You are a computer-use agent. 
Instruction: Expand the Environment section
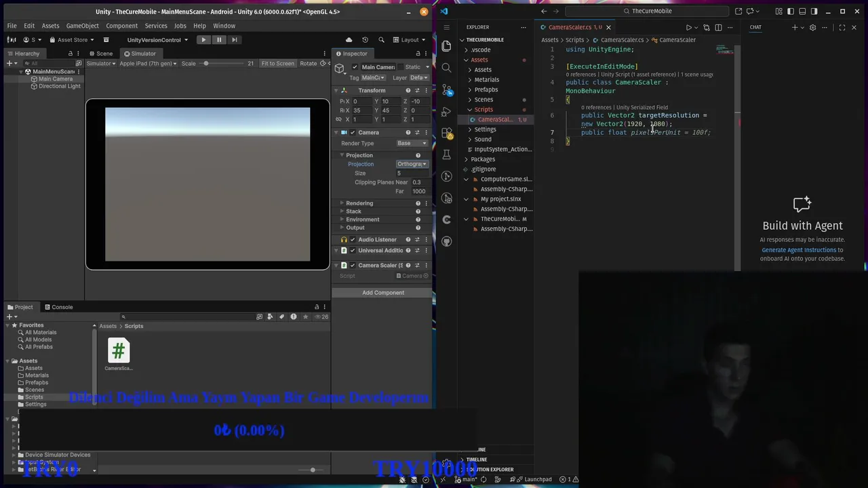pyautogui.click(x=341, y=220)
